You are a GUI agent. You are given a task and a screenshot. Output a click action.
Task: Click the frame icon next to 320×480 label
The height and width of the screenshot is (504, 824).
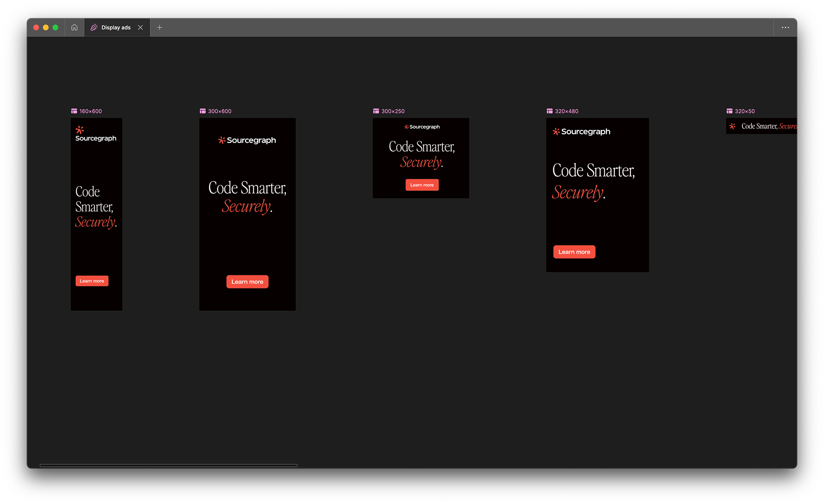pyautogui.click(x=549, y=111)
